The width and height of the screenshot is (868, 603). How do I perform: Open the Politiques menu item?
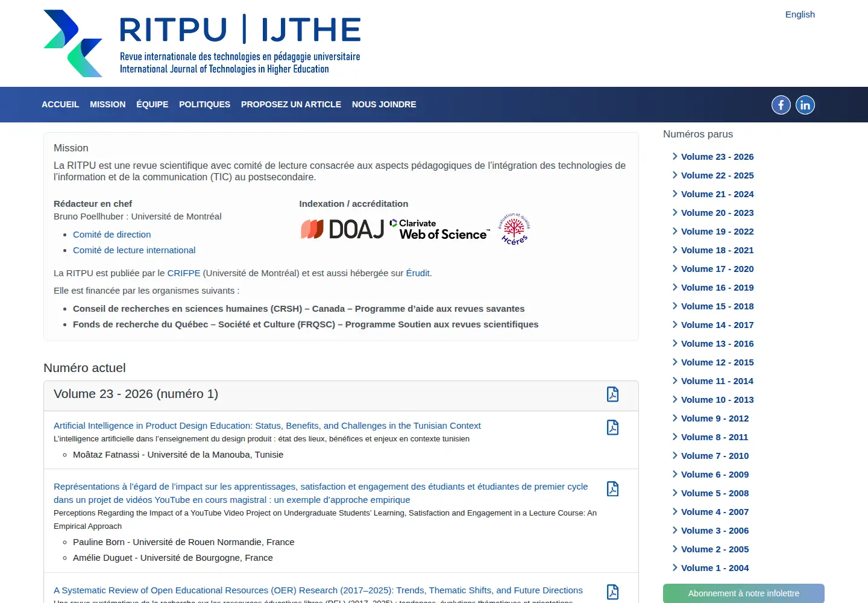tap(205, 104)
